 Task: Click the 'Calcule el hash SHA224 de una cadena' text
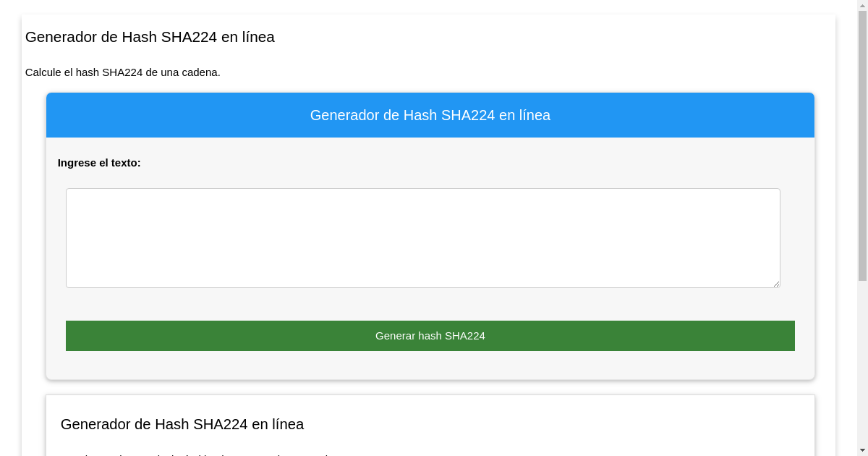(123, 72)
